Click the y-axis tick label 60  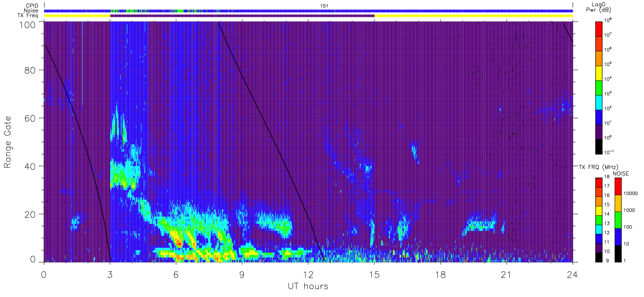(30, 118)
